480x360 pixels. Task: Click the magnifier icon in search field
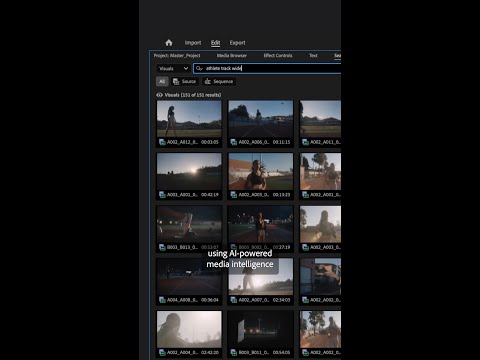[x=199, y=68]
